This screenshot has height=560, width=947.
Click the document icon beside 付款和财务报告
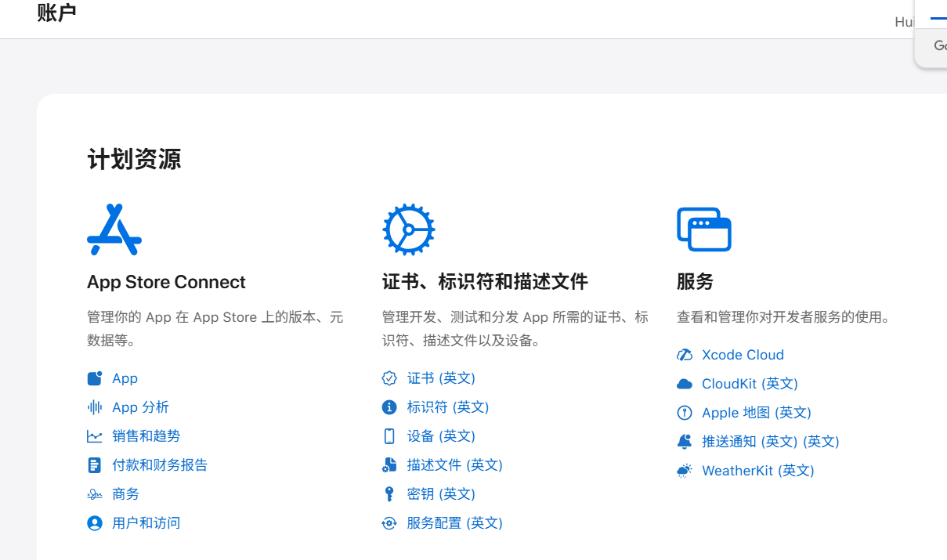95,465
